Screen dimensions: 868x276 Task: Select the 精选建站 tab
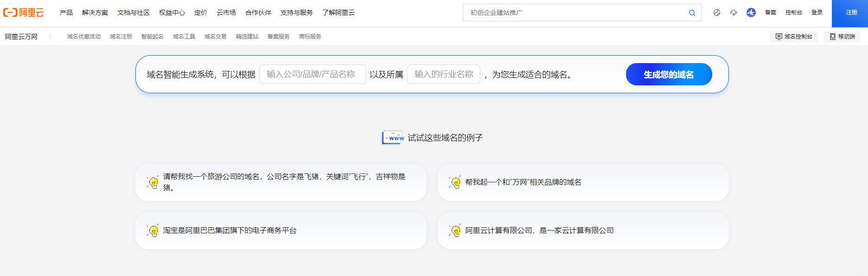[x=247, y=37]
